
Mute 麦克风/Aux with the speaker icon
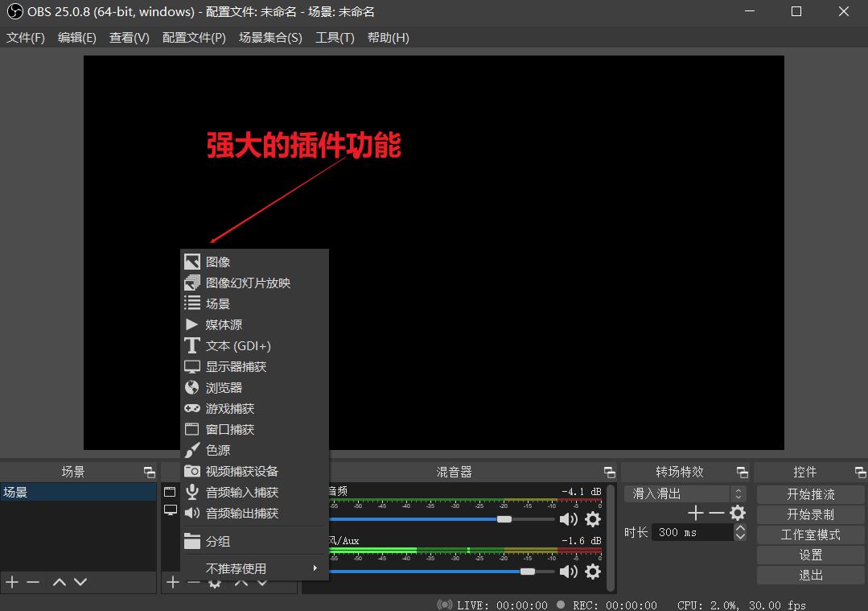pyautogui.click(x=569, y=572)
